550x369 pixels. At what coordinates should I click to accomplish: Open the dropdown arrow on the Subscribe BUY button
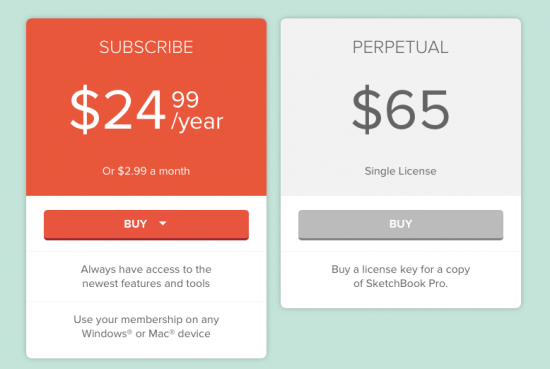[163, 223]
